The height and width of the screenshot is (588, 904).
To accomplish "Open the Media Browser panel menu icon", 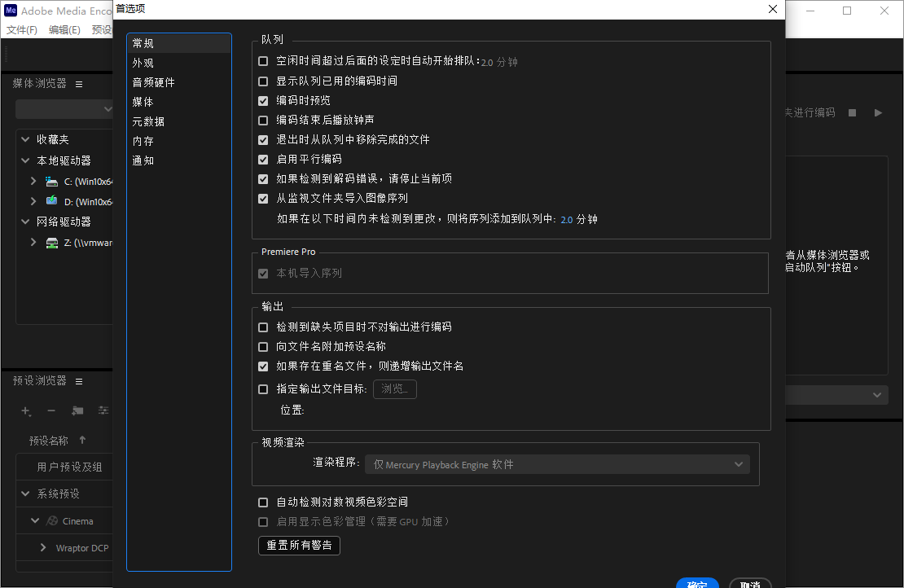I will pos(78,83).
